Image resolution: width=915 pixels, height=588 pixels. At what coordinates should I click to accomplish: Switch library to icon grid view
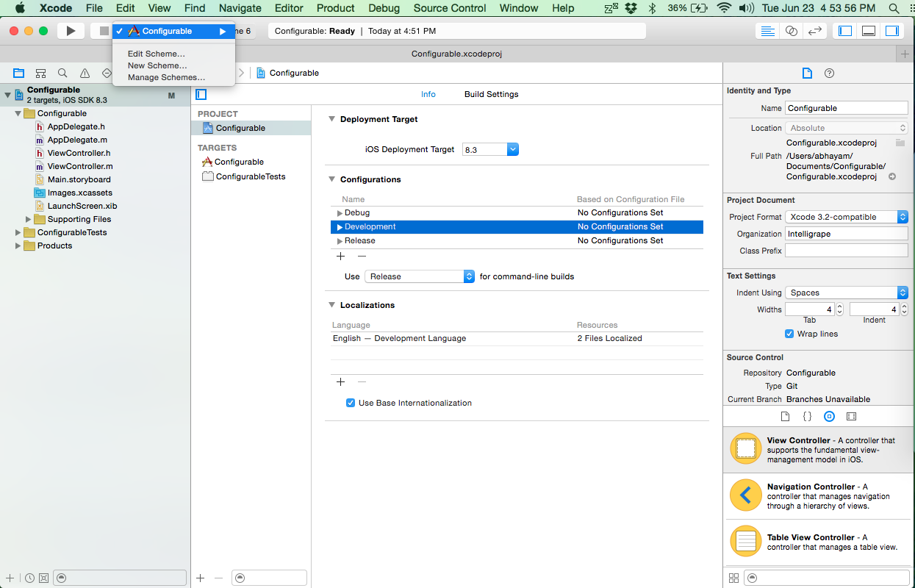pyautogui.click(x=733, y=578)
